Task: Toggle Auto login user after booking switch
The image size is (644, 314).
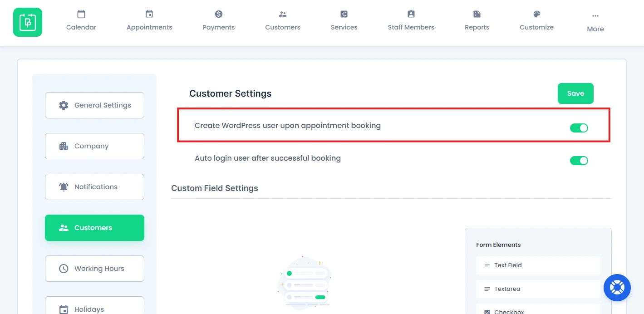Action: click(579, 161)
